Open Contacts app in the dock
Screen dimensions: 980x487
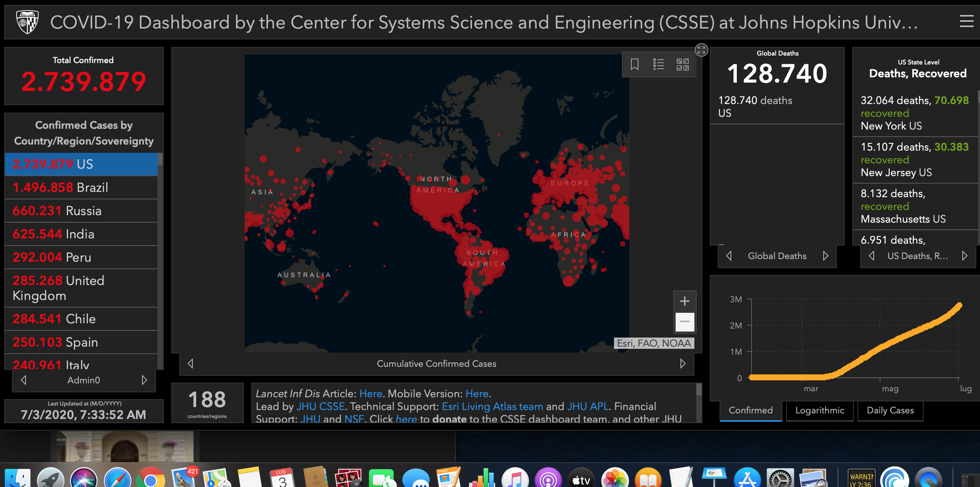pyautogui.click(x=315, y=478)
